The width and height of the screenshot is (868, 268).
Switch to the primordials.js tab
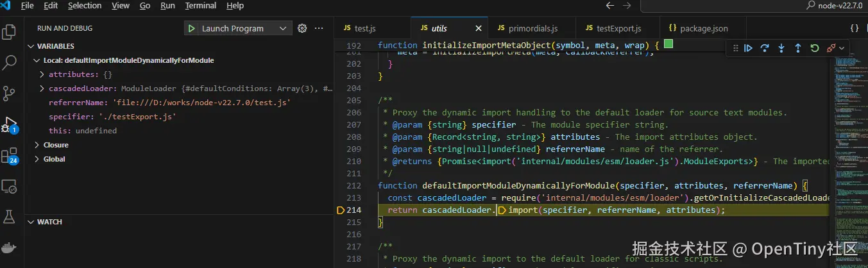[532, 28]
